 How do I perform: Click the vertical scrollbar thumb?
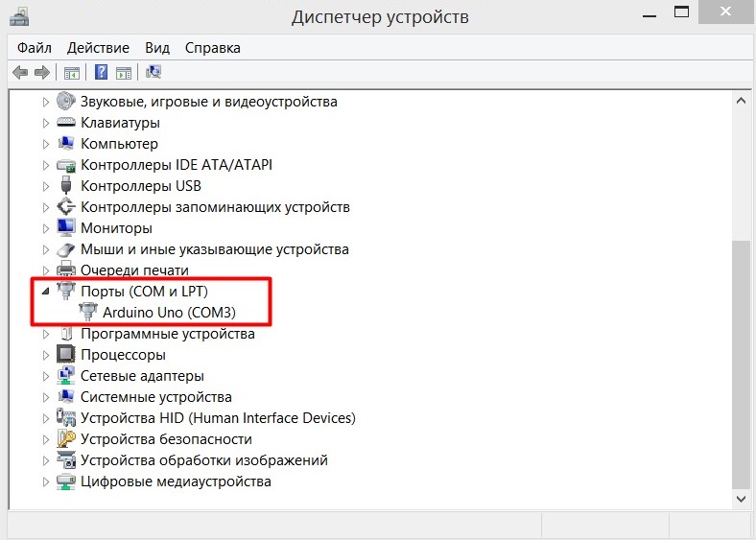[x=741, y=364]
